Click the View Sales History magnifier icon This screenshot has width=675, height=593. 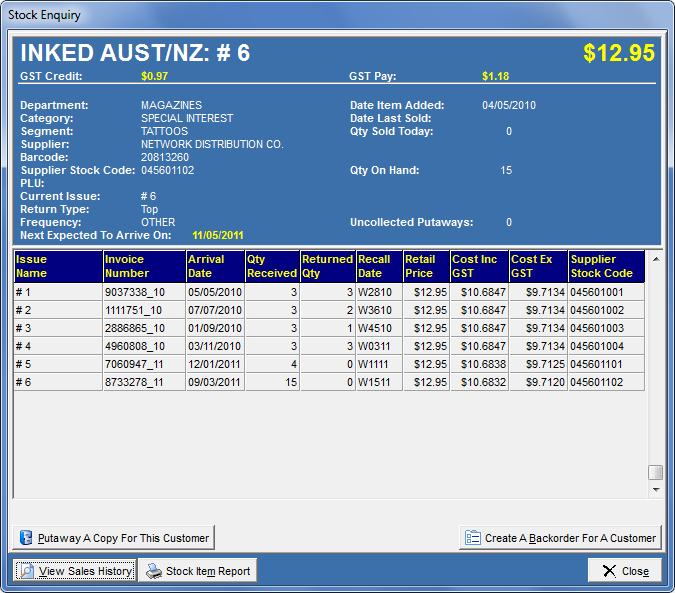26,571
